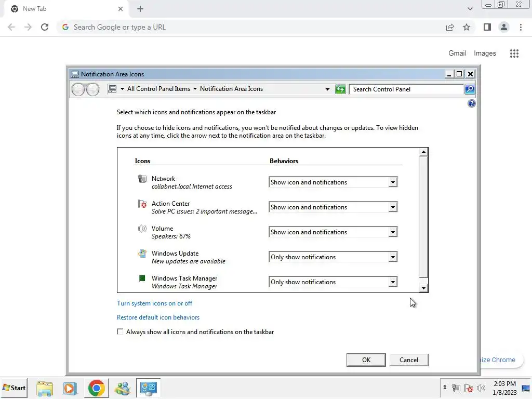Image resolution: width=532 pixels, height=399 pixels.
Task: Click the computer icon in breadcrumb bar
Action: [112, 89]
